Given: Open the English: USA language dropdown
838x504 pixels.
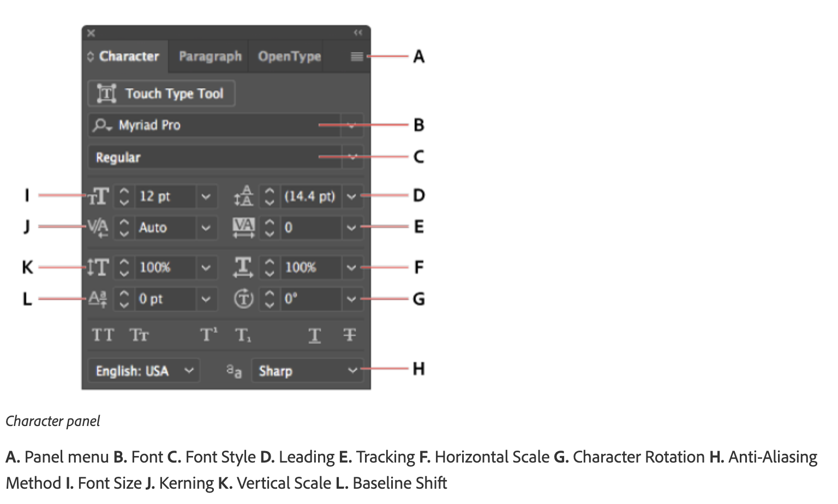Looking at the screenshot, I should click(x=143, y=370).
